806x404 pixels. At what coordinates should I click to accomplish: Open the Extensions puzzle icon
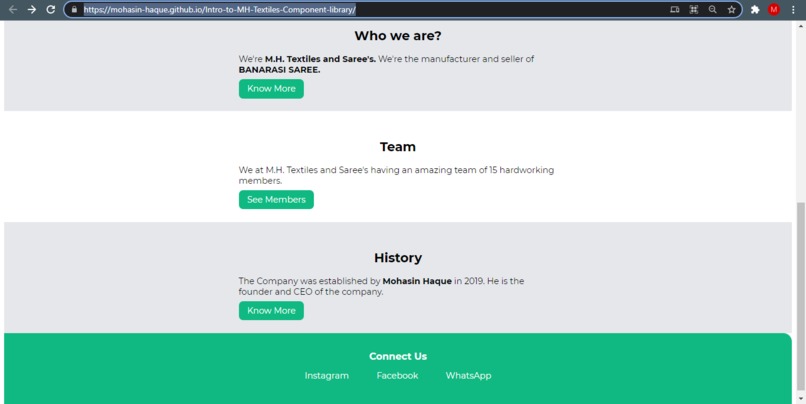755,9
